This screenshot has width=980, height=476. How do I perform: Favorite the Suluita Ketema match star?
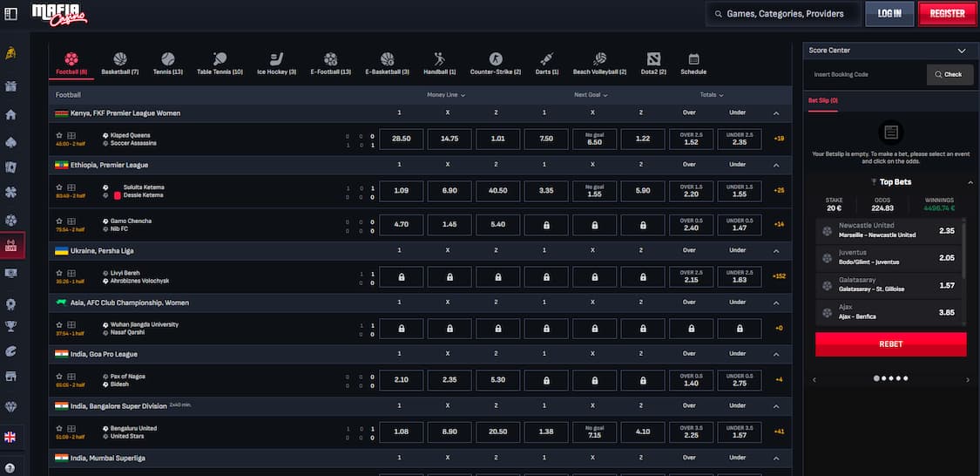tap(59, 187)
